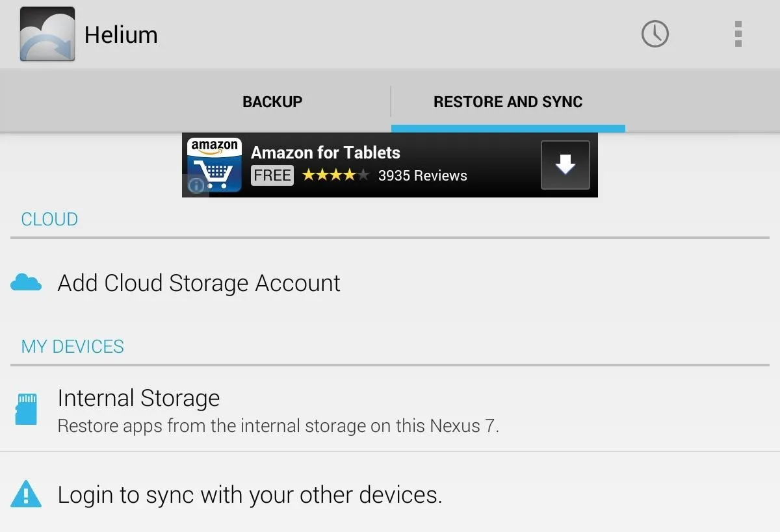This screenshot has width=780, height=532.
Task: Click the ad star rating
Action: coord(335,175)
